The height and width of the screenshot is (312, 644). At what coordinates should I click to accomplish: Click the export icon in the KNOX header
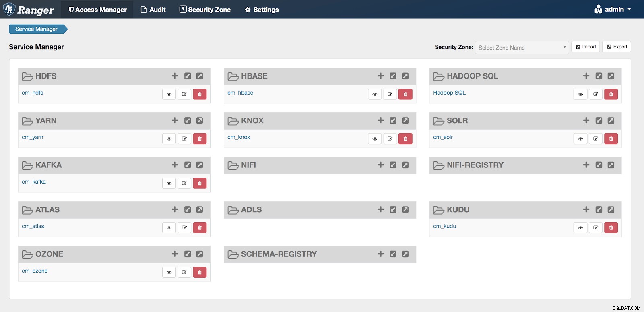coord(405,120)
